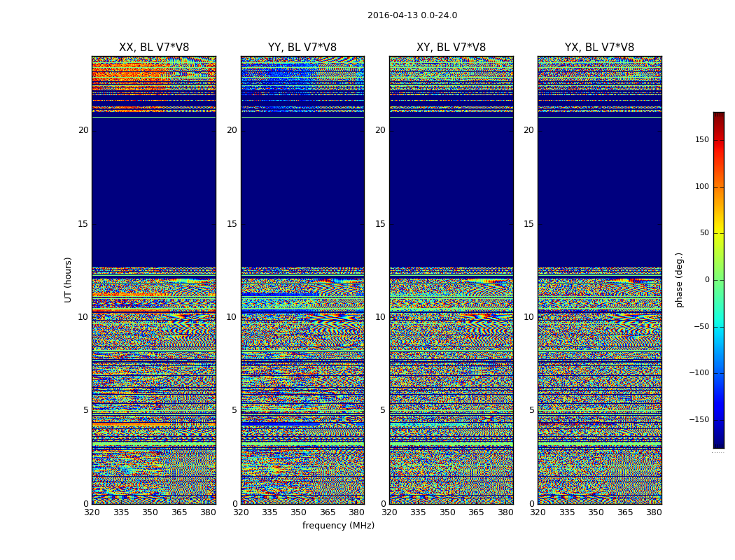The height and width of the screenshot is (560, 735).
Task: Click the 150 tick label on the colorbar
Action: click(702, 140)
